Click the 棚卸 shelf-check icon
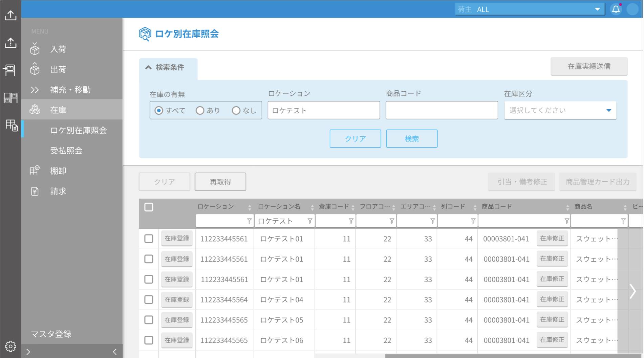 (x=34, y=170)
